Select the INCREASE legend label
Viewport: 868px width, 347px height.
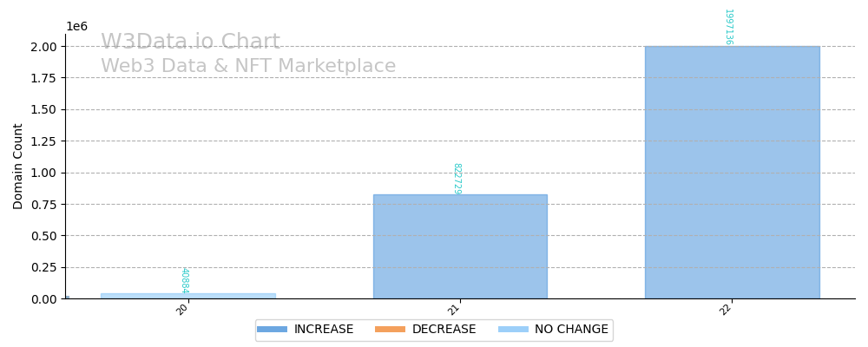point(323,330)
